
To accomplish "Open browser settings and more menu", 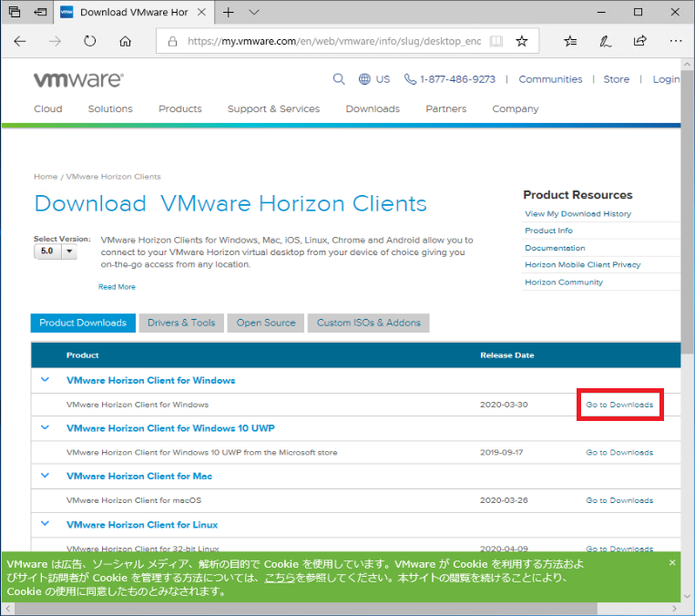I will point(676,41).
